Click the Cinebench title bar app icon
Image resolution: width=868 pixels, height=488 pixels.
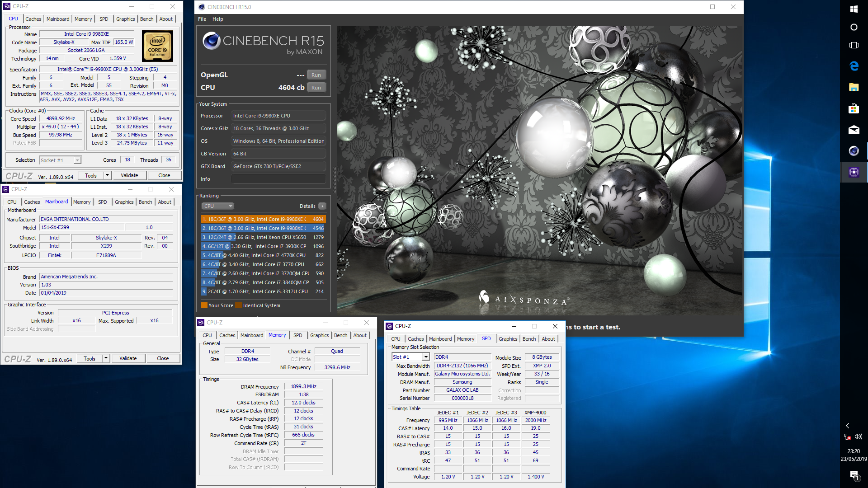tap(201, 7)
